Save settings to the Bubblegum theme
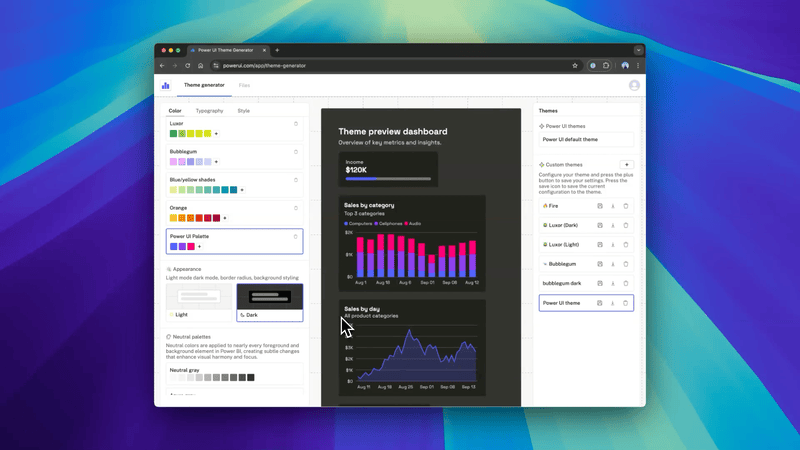The width and height of the screenshot is (800, 450). coord(600,264)
